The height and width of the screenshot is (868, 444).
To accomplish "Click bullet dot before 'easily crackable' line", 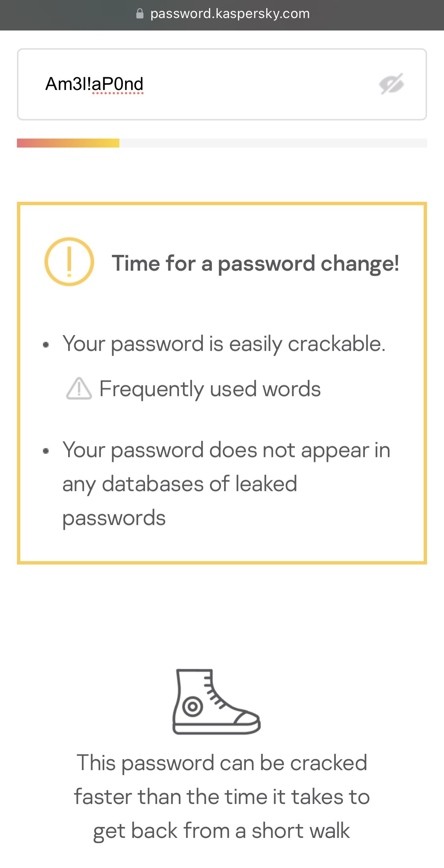I will (x=46, y=344).
